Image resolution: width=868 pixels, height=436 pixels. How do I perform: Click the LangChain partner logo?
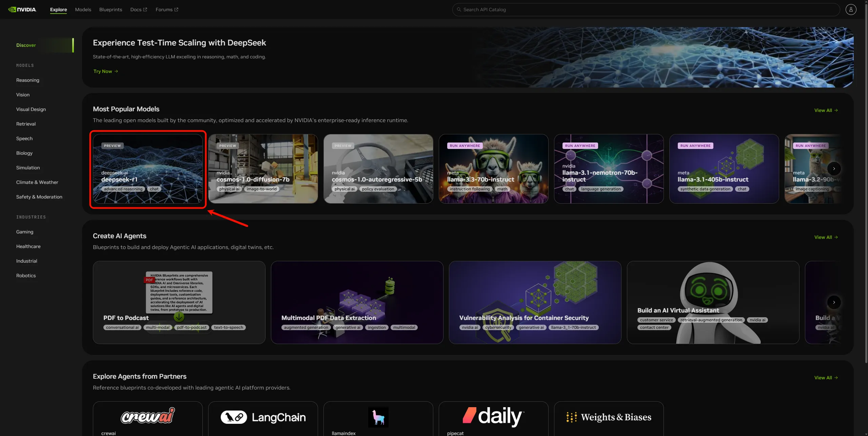(x=263, y=417)
